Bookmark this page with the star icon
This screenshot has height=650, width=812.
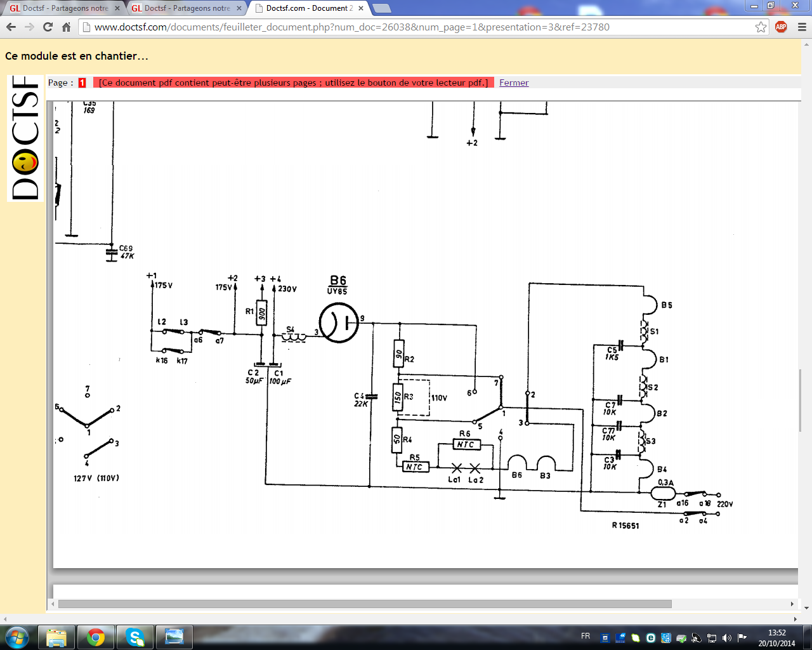[x=761, y=27]
